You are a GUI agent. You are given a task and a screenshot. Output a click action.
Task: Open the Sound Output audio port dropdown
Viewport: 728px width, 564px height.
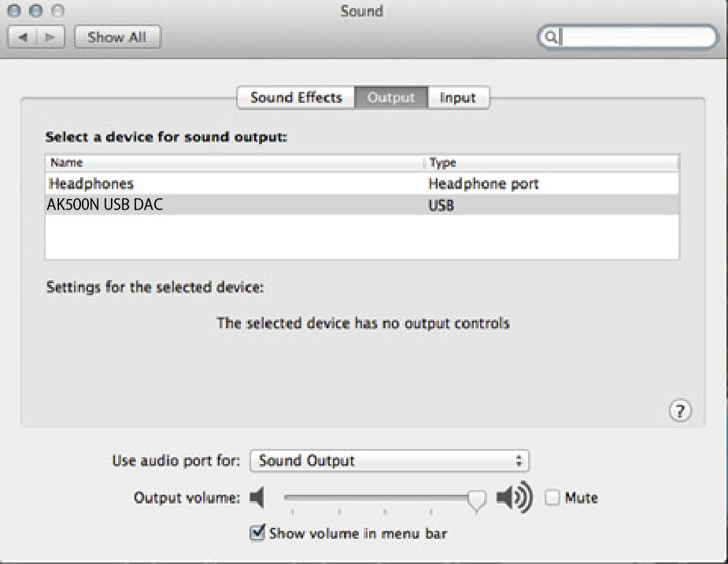click(389, 460)
